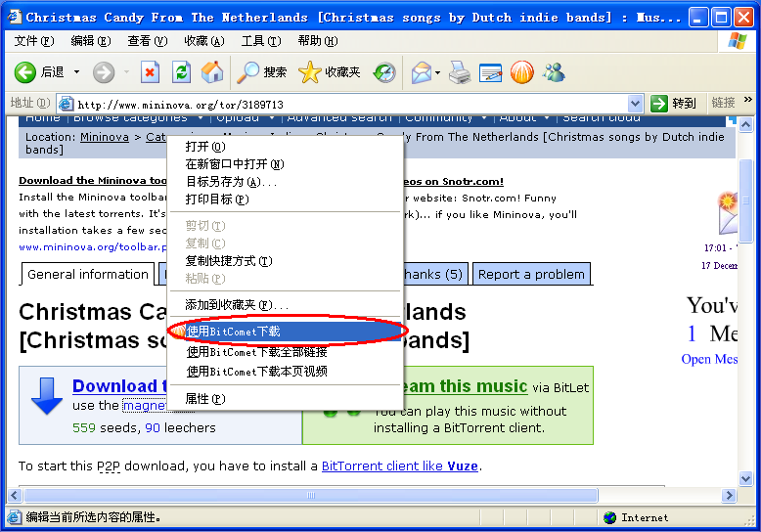This screenshot has width=761, height=532.
Task: Go to the Home page icon
Action: (x=212, y=72)
